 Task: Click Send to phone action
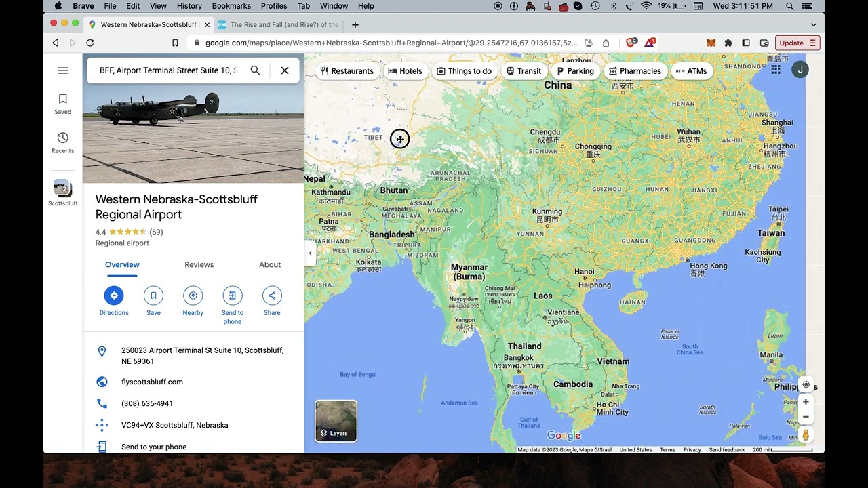233,305
